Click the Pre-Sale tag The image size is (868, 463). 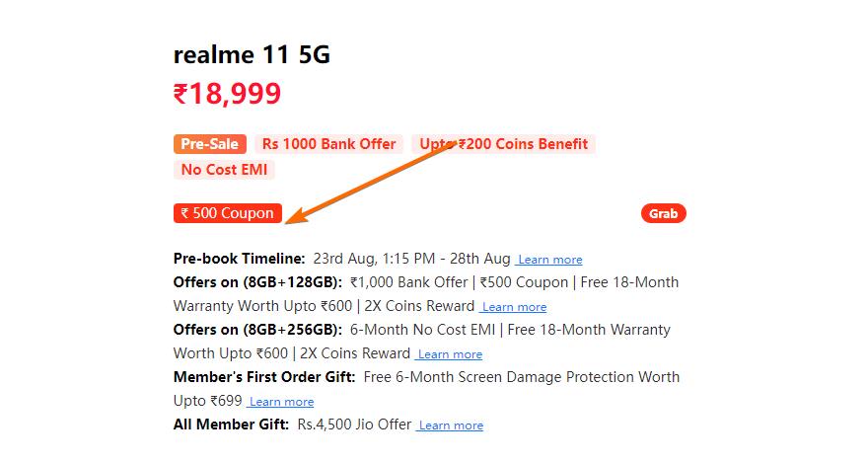pos(210,144)
